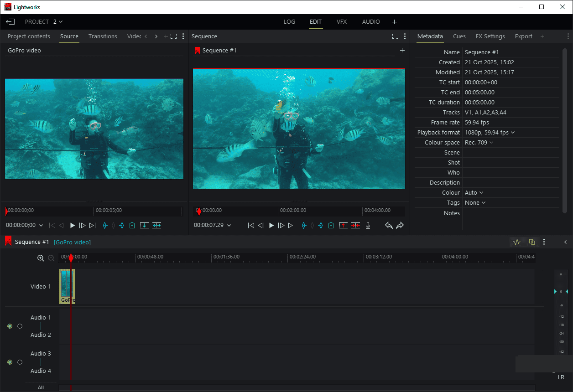Select the microphone voiceover tool

click(368, 225)
